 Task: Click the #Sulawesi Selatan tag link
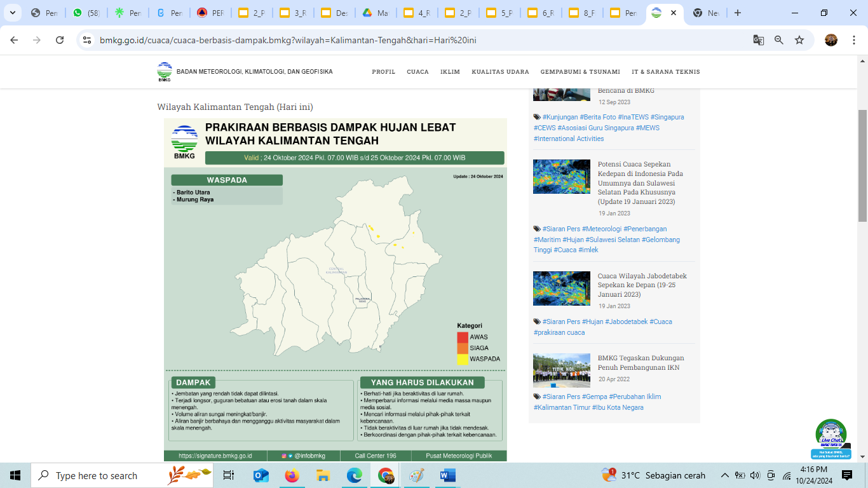point(613,240)
